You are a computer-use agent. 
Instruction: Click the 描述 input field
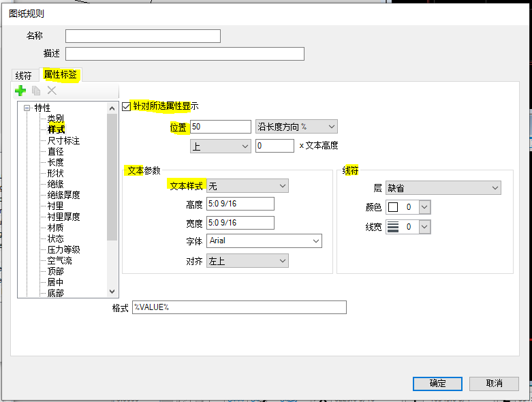(x=185, y=54)
